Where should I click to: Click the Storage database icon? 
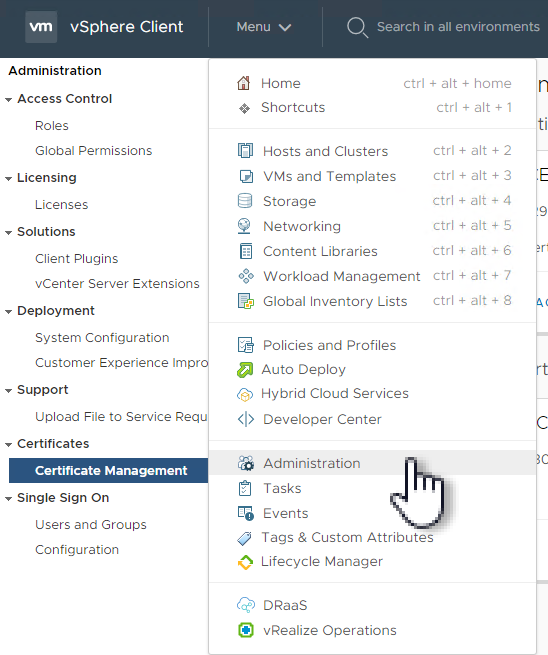point(245,201)
